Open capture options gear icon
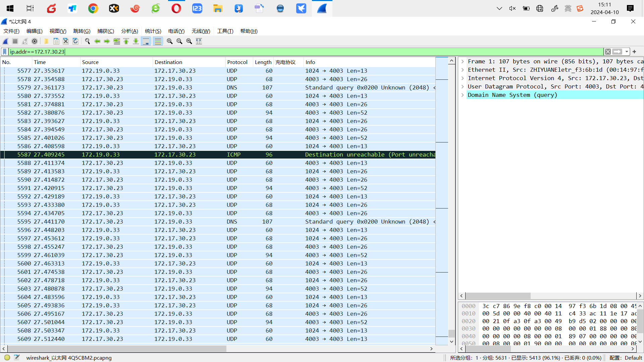The height and width of the screenshot is (362, 644). click(x=34, y=41)
